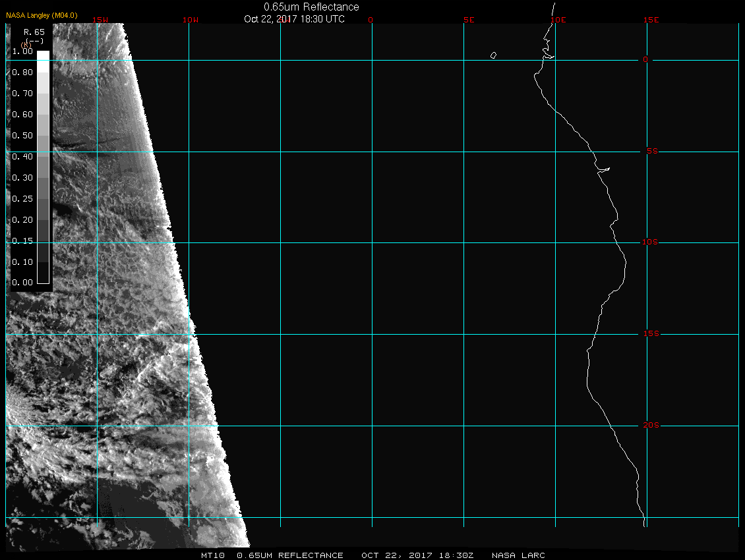Screen dimensions: 745x560
Task: Click the MT10 text in bottom caption
Action: pos(213,555)
